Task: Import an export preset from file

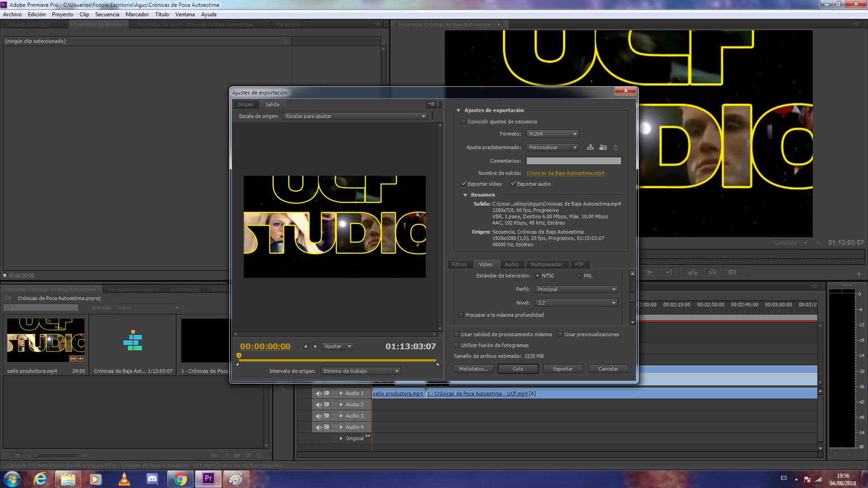Action: (603, 147)
